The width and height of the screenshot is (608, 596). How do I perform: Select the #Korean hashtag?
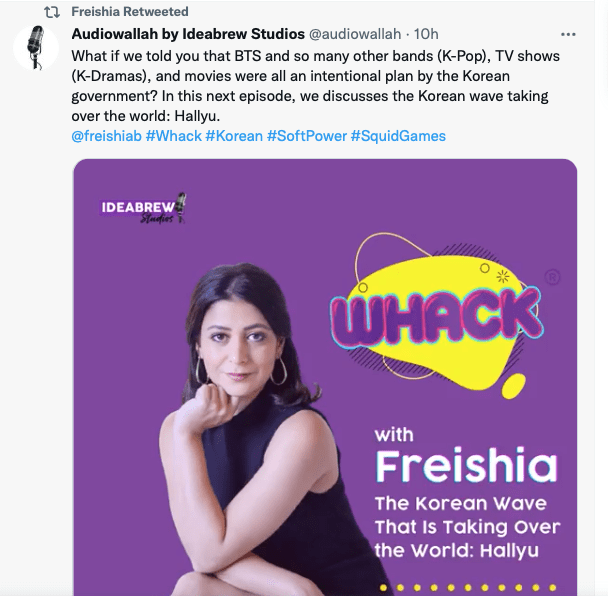coord(234,135)
